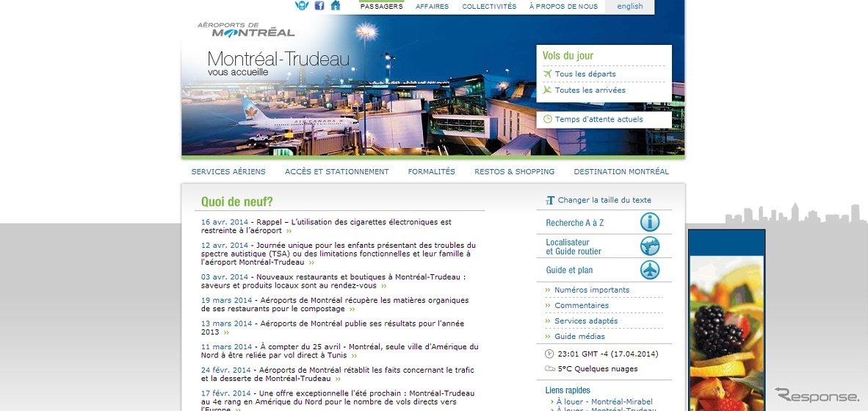Open the 24 févr. 2014 trafic news
This screenshot has height=411, width=868.
(338, 374)
